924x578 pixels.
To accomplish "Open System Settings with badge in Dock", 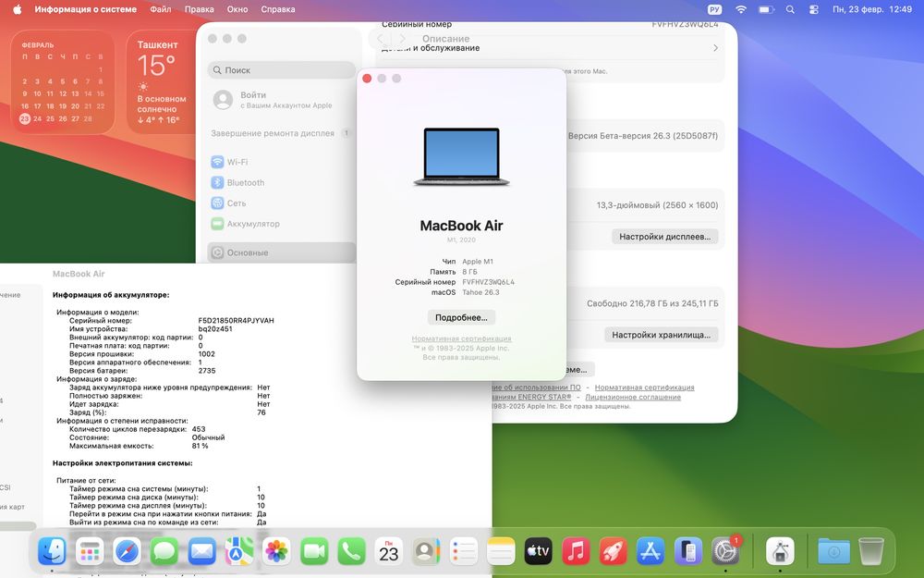I will pos(725,551).
